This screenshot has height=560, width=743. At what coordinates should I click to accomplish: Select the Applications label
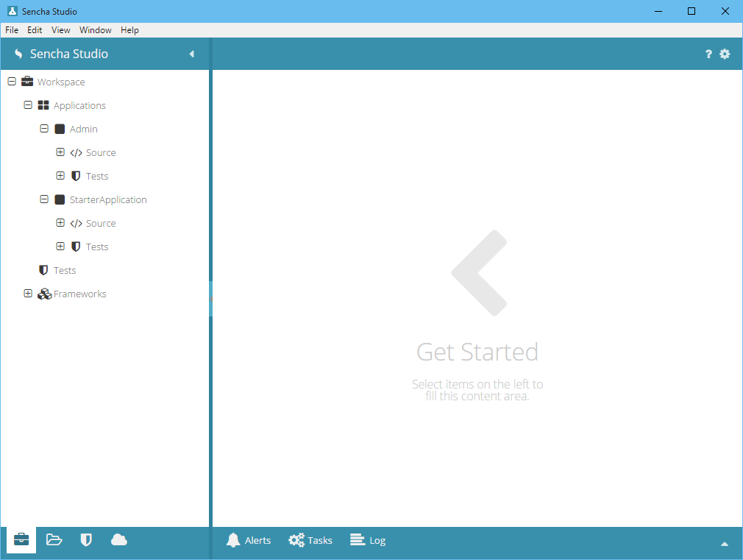[79, 106]
